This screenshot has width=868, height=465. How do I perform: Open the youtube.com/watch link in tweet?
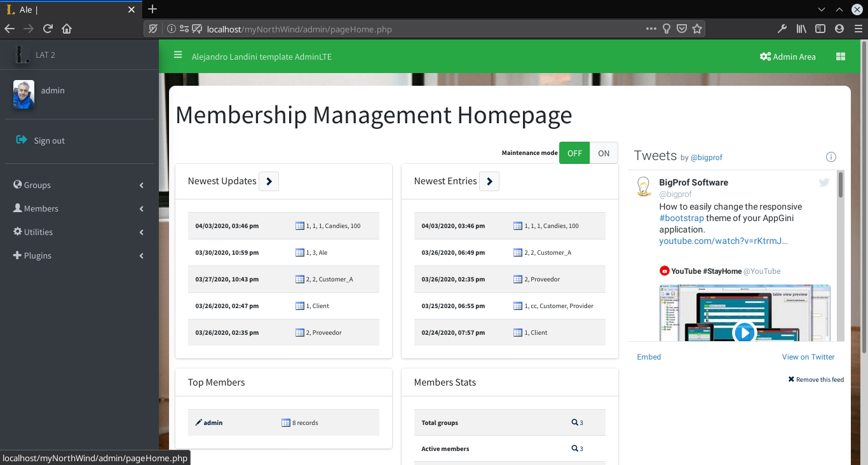tap(723, 241)
